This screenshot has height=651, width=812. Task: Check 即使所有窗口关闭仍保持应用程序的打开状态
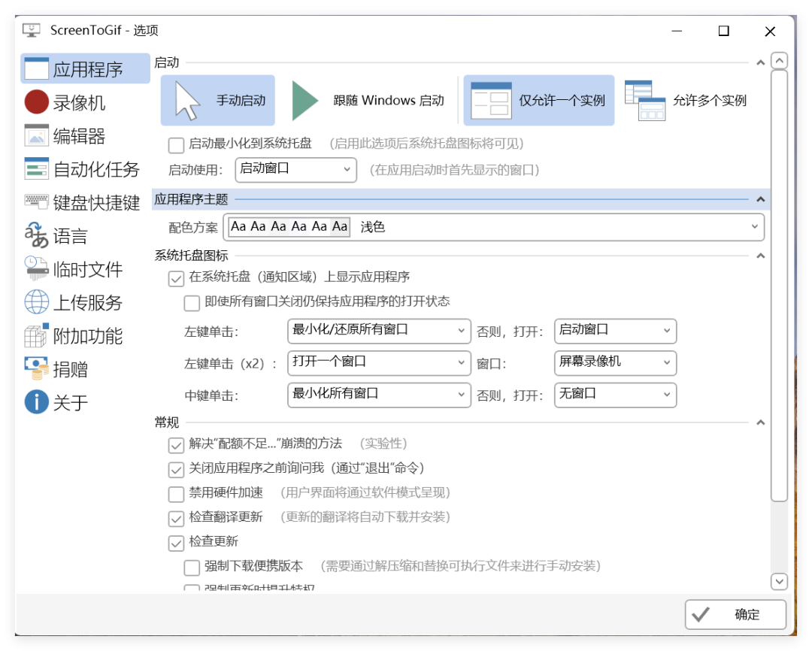tap(192, 303)
